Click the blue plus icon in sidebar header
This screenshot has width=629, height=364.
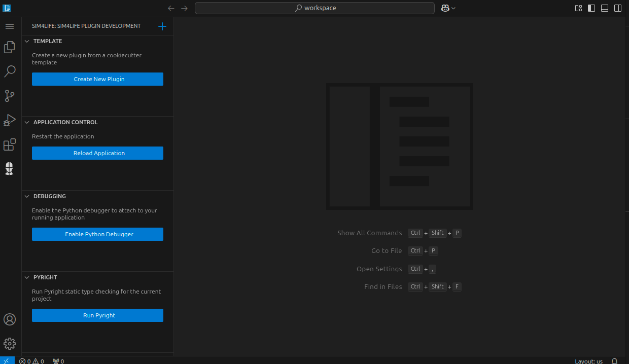click(162, 26)
